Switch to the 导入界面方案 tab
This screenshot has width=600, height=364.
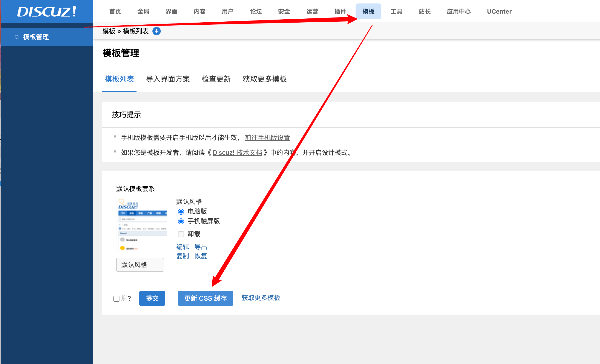[x=168, y=79]
